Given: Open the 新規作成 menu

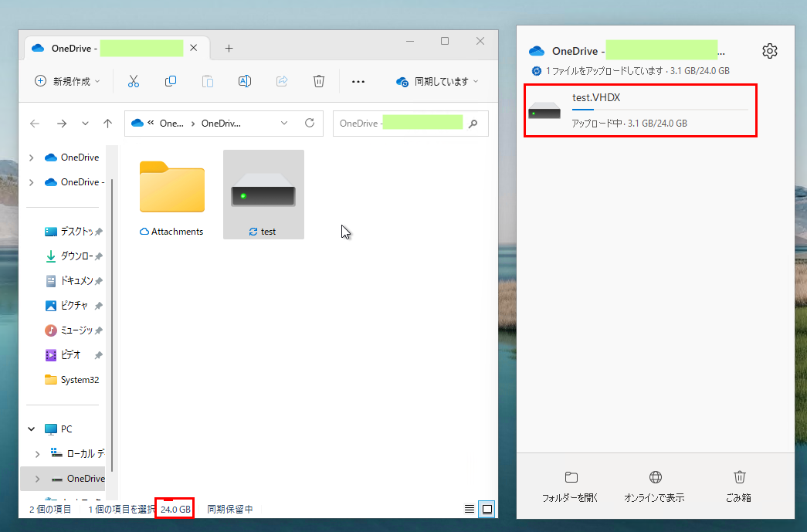Looking at the screenshot, I should pos(67,81).
